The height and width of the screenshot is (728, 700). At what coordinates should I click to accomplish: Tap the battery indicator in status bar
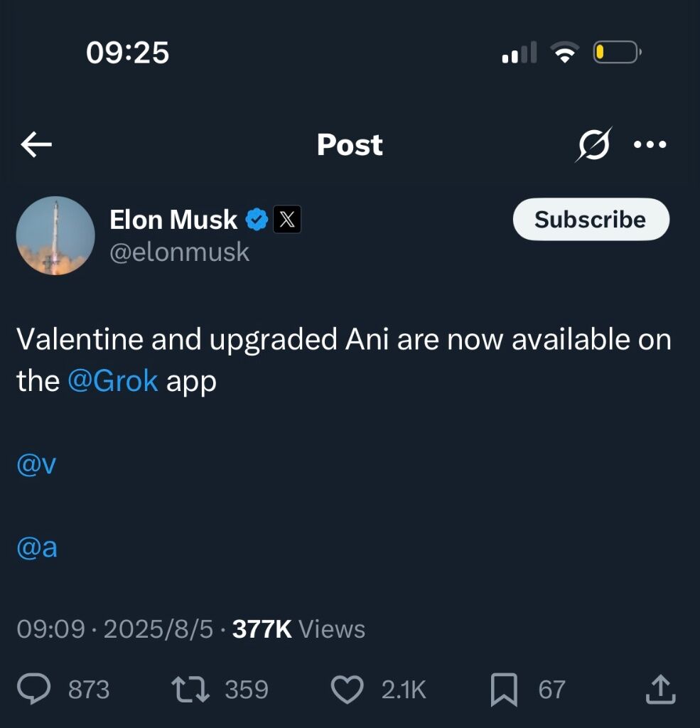tap(617, 53)
